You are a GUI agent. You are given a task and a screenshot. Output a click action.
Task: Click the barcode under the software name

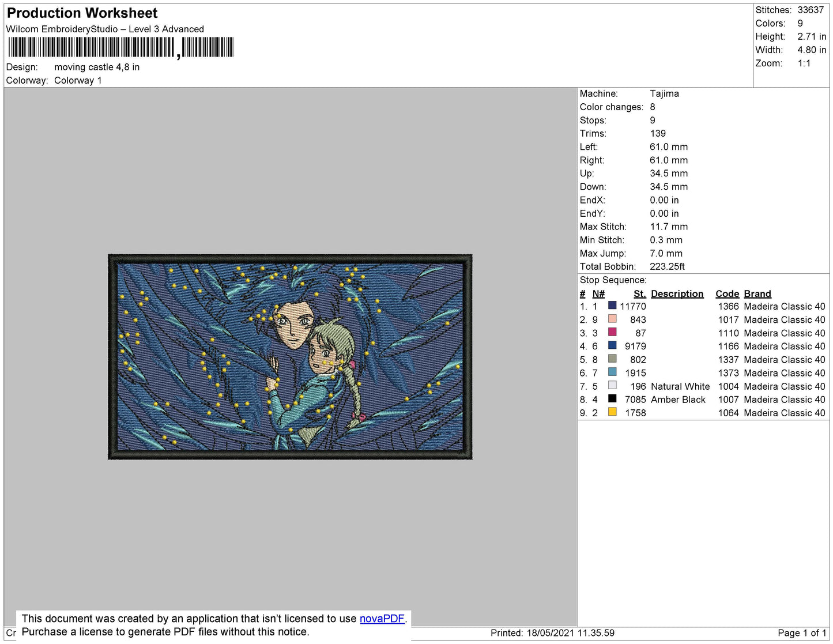pos(121,48)
